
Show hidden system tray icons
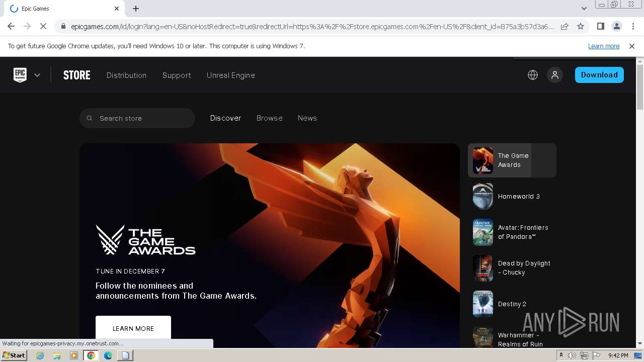coord(561,355)
